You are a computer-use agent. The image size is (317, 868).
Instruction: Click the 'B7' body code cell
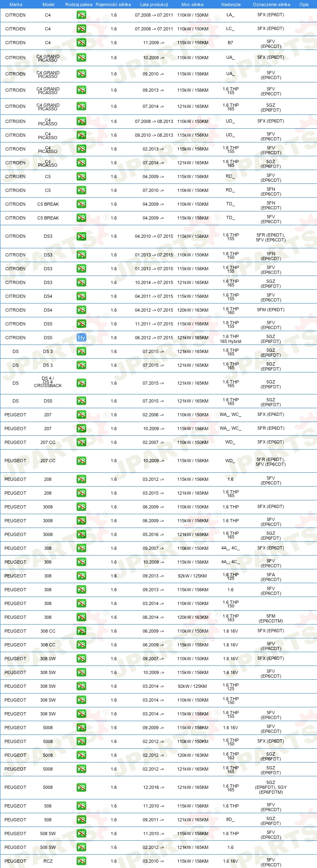(x=230, y=43)
